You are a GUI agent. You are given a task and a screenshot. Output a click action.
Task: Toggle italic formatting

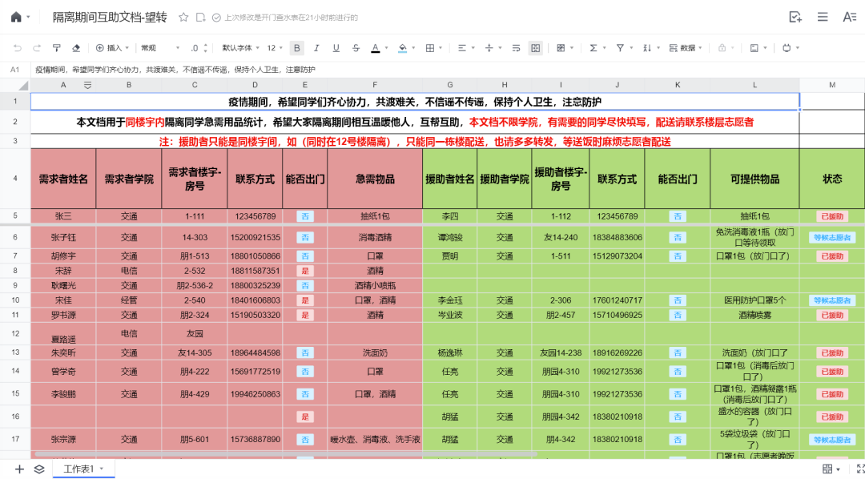[x=316, y=47]
